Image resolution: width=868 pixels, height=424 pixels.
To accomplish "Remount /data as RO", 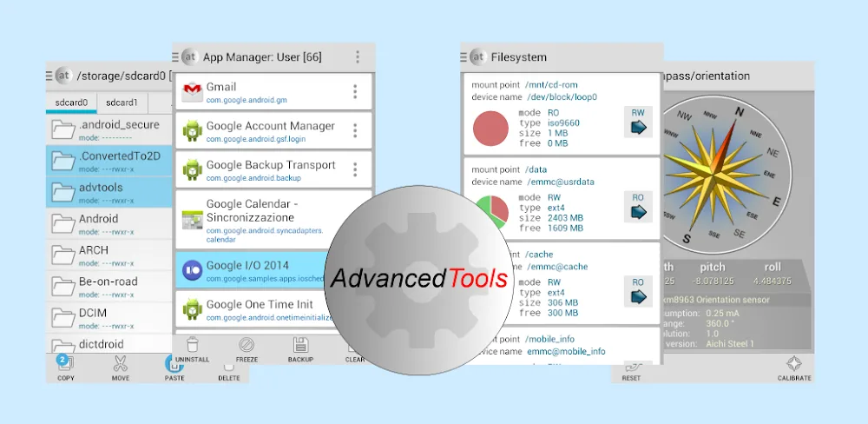I will point(638,207).
